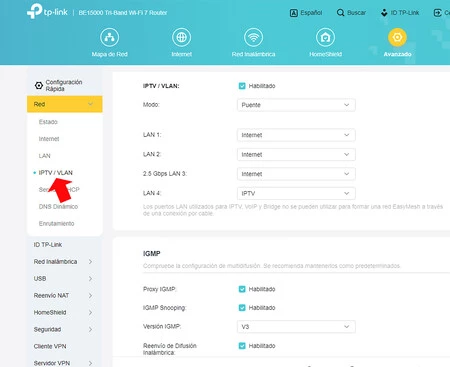Click the ID TP-Link header icon
450x367 pixels.
(384, 13)
